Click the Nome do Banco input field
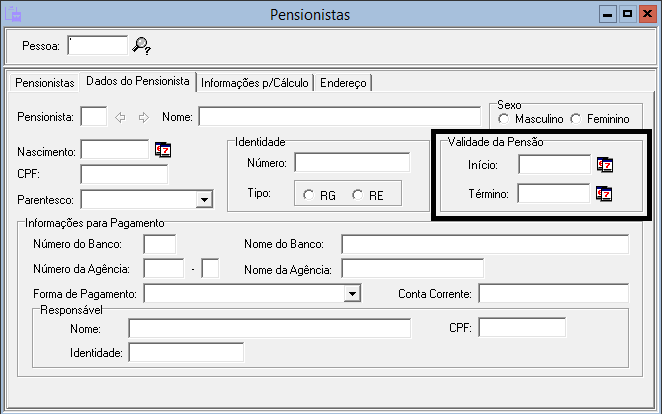 click(484, 244)
